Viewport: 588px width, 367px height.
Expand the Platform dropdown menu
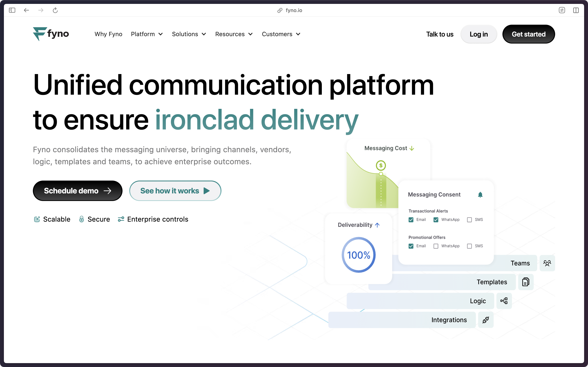[147, 34]
